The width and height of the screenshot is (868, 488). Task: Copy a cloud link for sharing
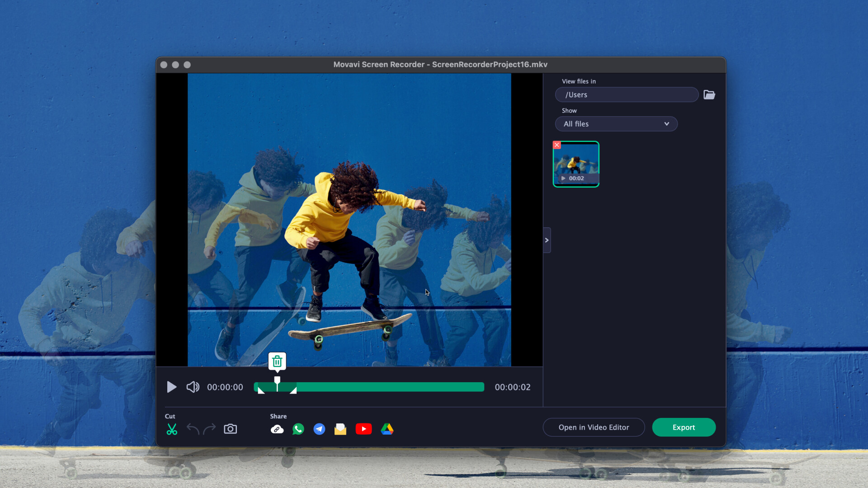tap(277, 429)
